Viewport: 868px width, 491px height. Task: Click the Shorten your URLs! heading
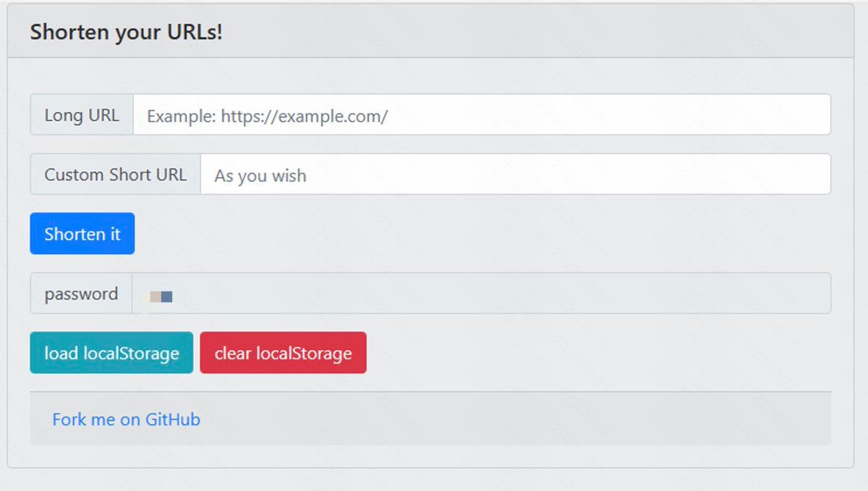[127, 33]
